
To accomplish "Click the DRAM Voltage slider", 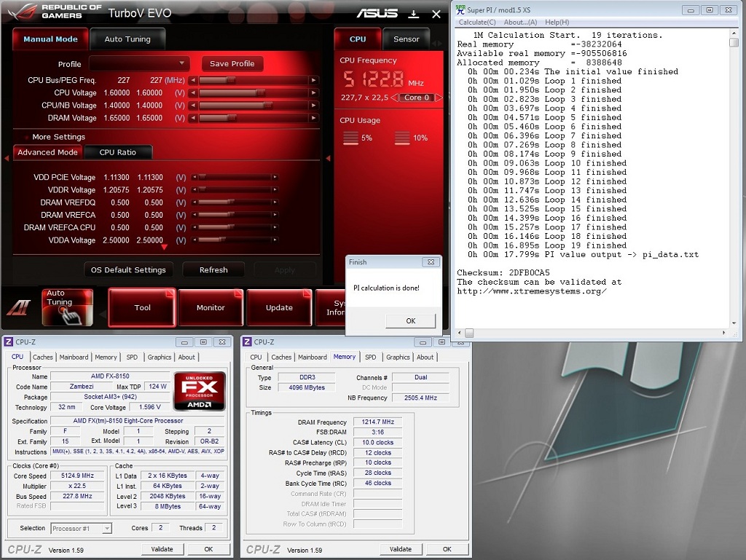I will (254, 118).
